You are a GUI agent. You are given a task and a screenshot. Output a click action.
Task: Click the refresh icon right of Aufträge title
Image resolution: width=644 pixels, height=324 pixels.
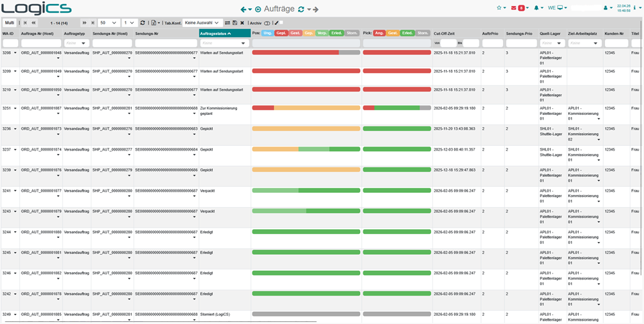coord(301,9)
